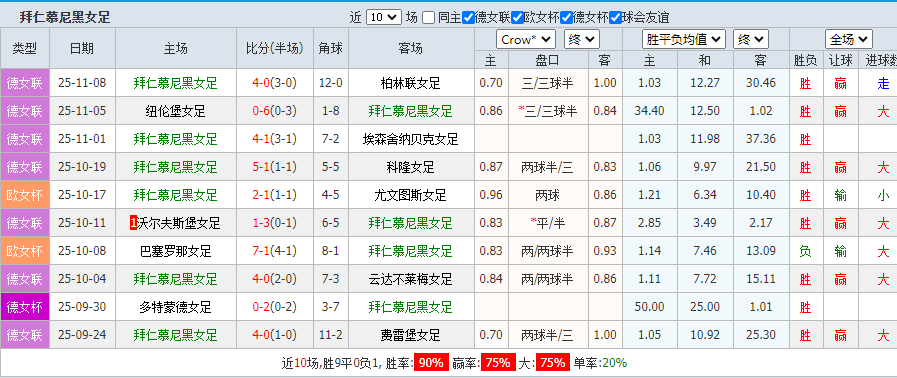This screenshot has height=378, width=897.
Task: Open the 终 dropdown next to 胜平负均值
Action: [751, 39]
